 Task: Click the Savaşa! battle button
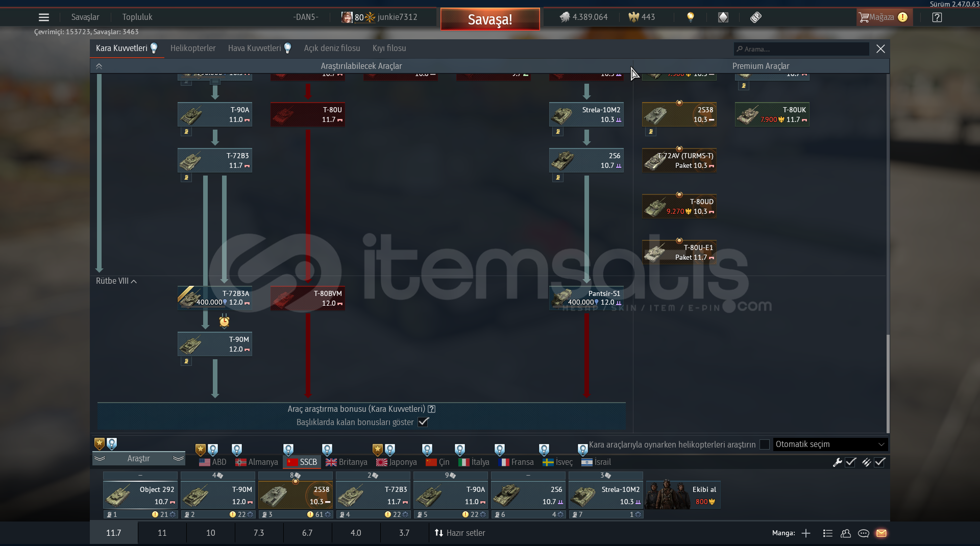point(490,19)
